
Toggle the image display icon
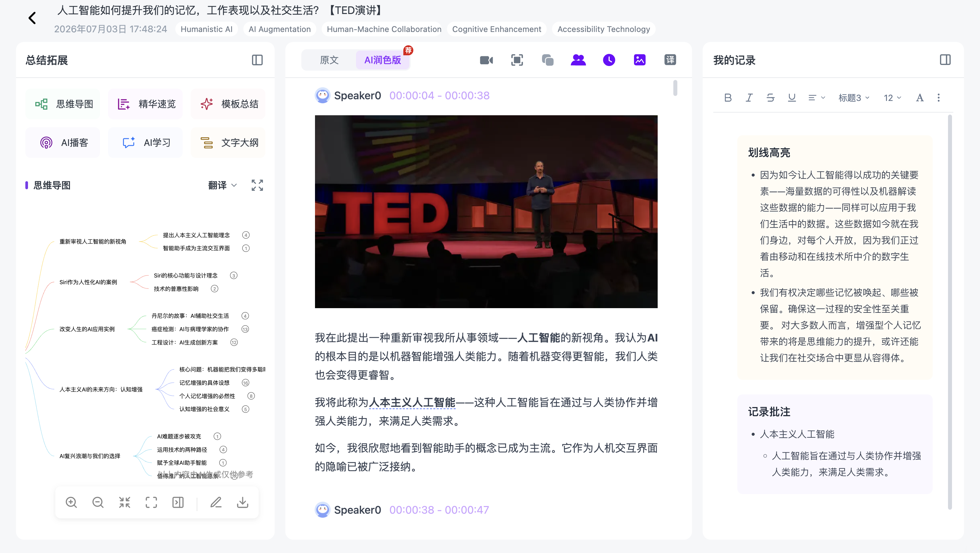(640, 60)
